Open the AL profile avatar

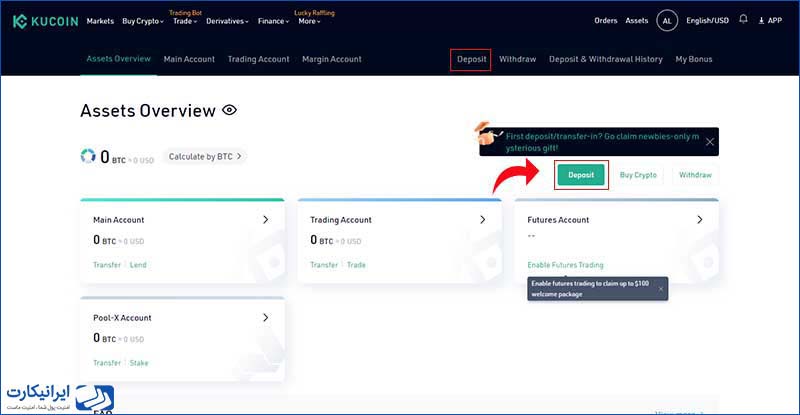pyautogui.click(x=667, y=21)
